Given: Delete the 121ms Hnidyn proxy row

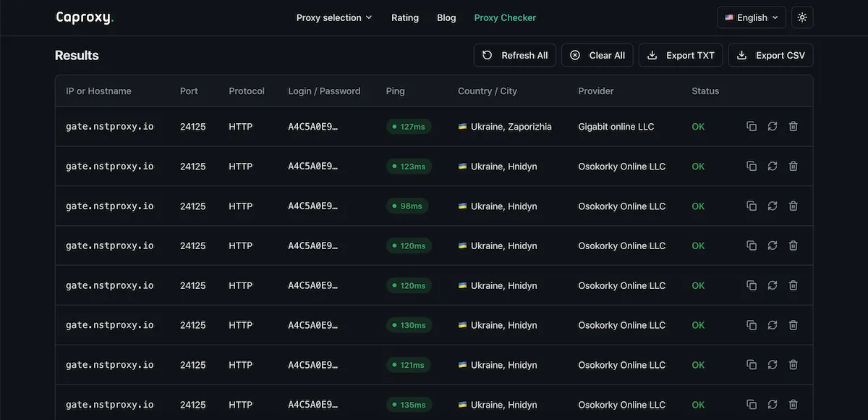Looking at the screenshot, I should click(x=793, y=364).
